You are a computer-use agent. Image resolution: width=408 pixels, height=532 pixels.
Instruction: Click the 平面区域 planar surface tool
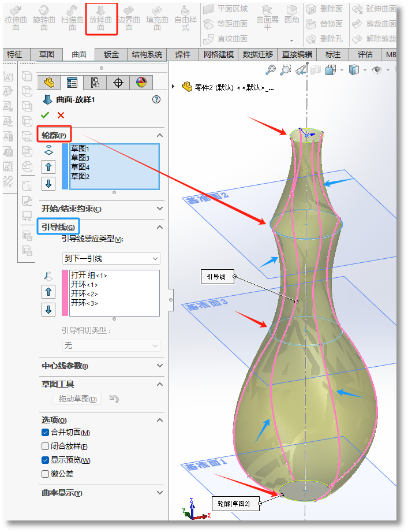point(225,9)
